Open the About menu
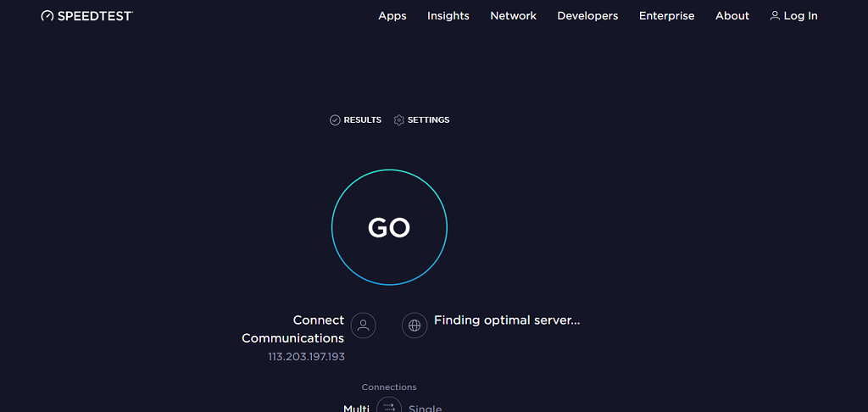Viewport: 868px width, 412px height. pyautogui.click(x=732, y=16)
